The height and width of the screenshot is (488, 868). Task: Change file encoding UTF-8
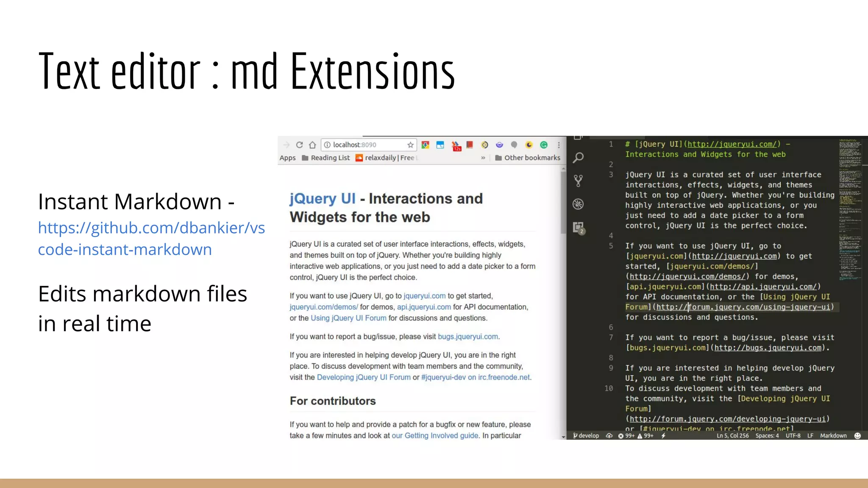pyautogui.click(x=793, y=435)
